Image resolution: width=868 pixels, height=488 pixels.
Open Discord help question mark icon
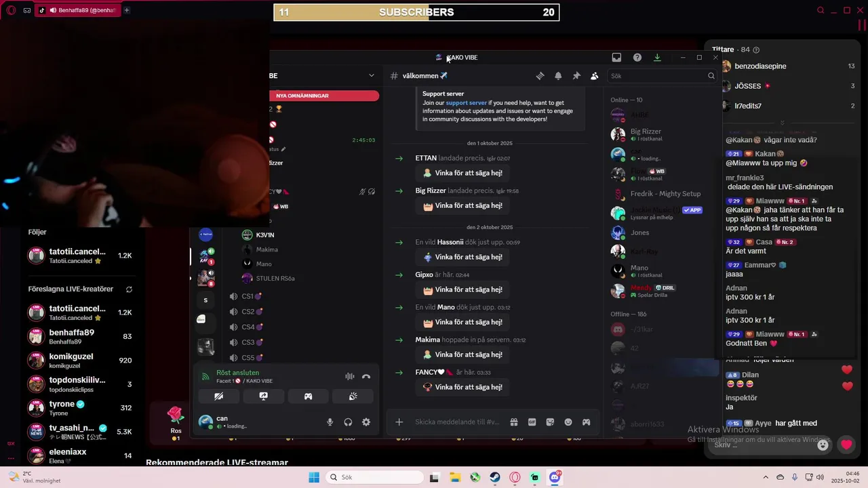(x=637, y=58)
